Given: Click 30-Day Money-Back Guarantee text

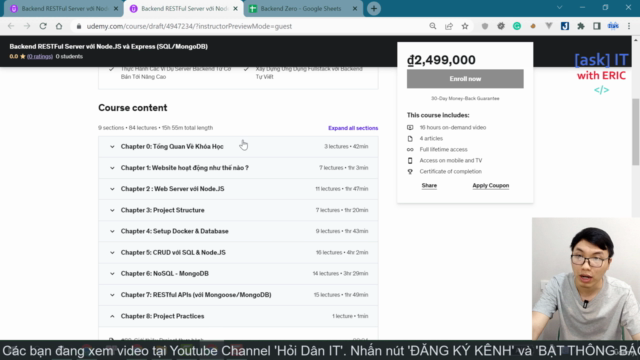Looking at the screenshot, I should pyautogui.click(x=465, y=98).
